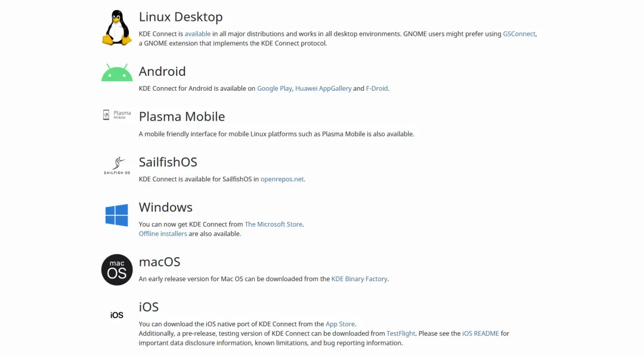Click the Plasma Mobile logo icon
Screen dimensions: 644x355
(117, 115)
